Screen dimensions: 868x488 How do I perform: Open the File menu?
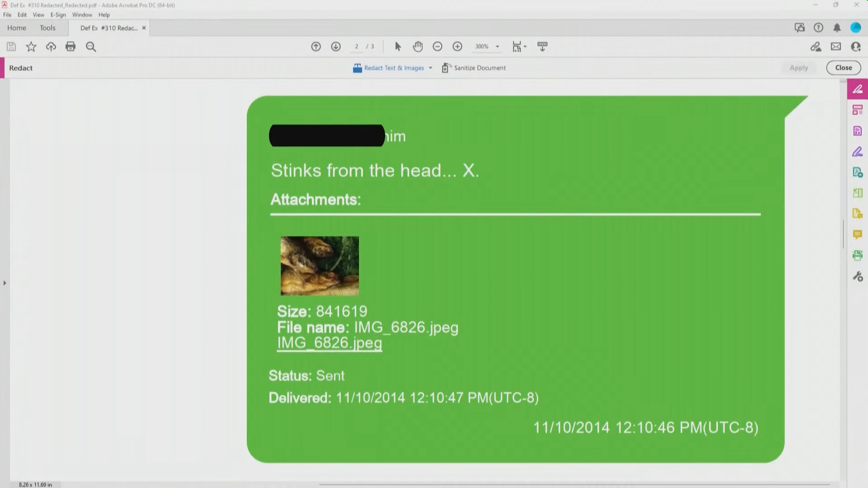[x=7, y=15]
